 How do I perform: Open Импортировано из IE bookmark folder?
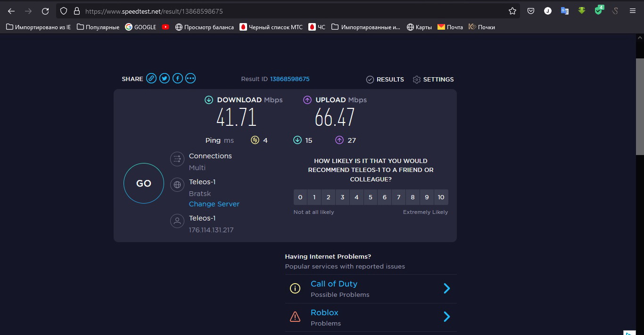(x=38, y=27)
